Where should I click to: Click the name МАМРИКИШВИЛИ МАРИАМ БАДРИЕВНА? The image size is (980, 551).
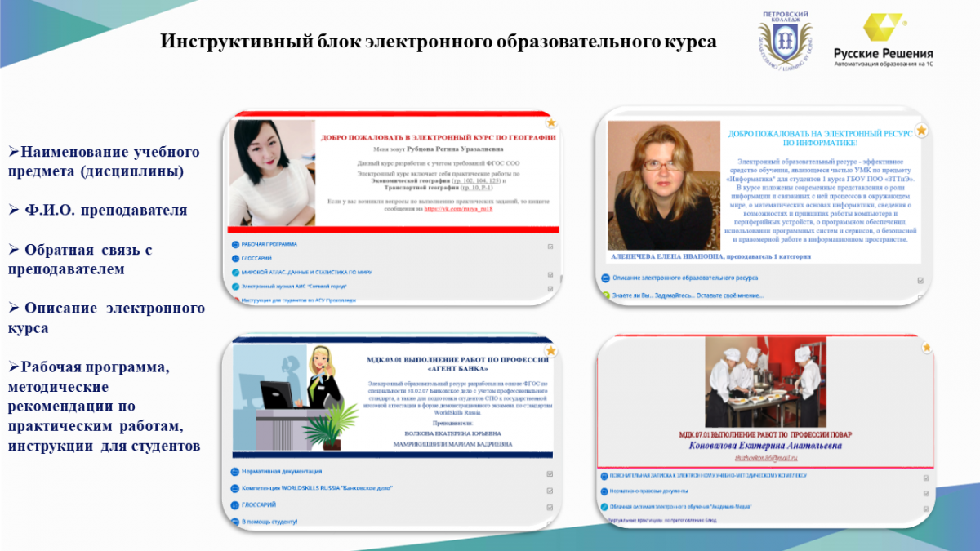coord(452,444)
